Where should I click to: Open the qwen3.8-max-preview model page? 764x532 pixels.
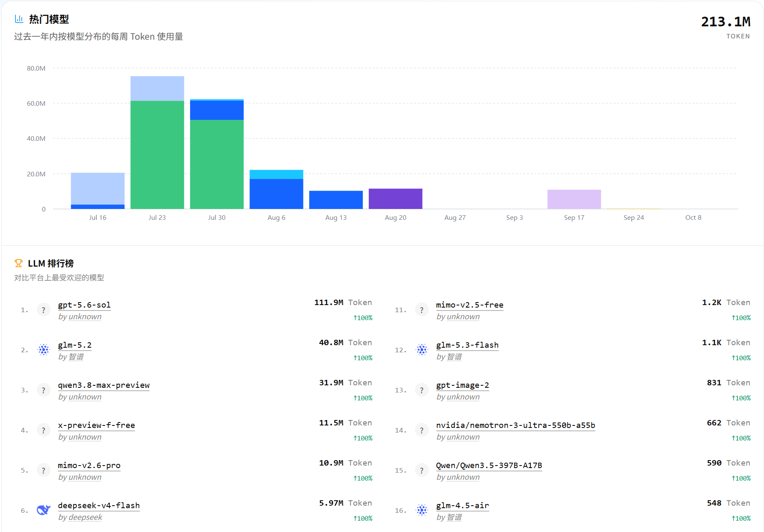click(104, 385)
